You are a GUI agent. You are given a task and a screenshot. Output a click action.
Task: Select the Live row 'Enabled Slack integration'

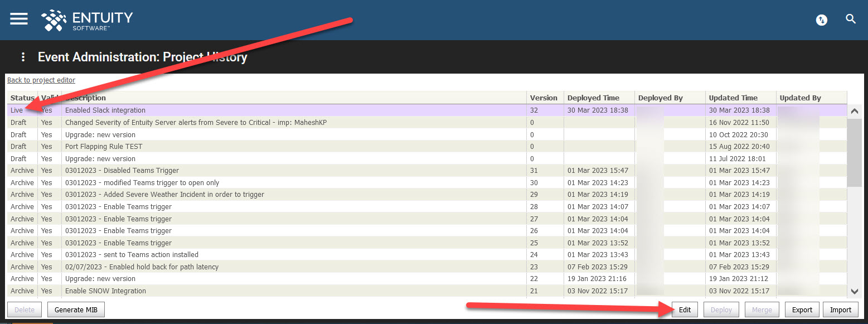[x=427, y=110]
